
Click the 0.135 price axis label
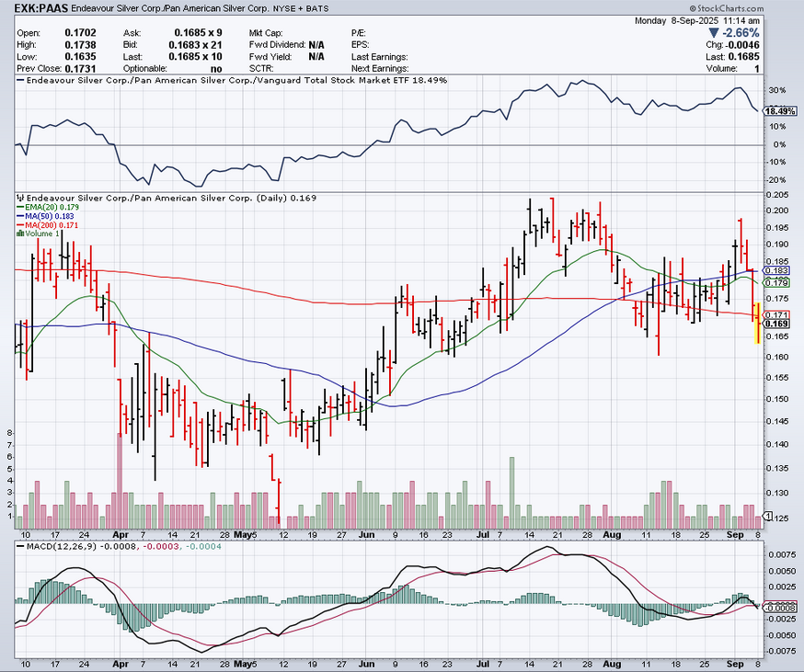tap(776, 469)
